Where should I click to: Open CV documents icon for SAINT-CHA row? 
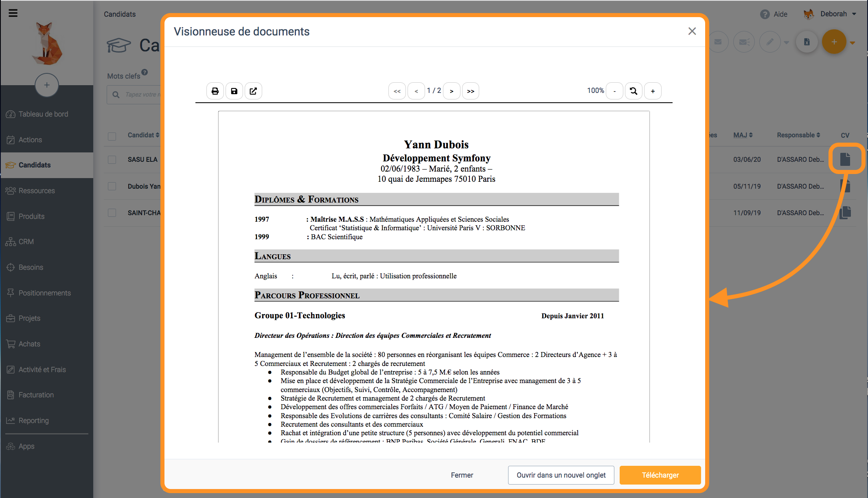coord(845,212)
